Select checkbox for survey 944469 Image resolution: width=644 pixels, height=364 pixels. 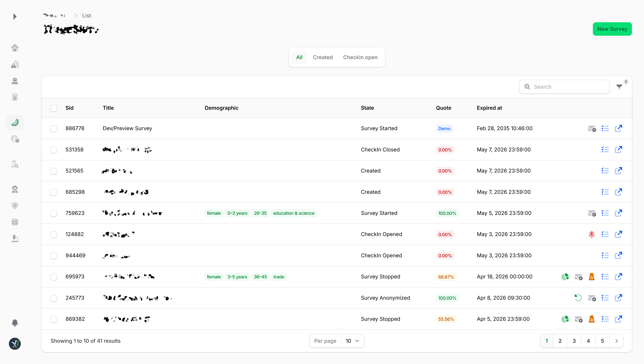tap(53, 255)
